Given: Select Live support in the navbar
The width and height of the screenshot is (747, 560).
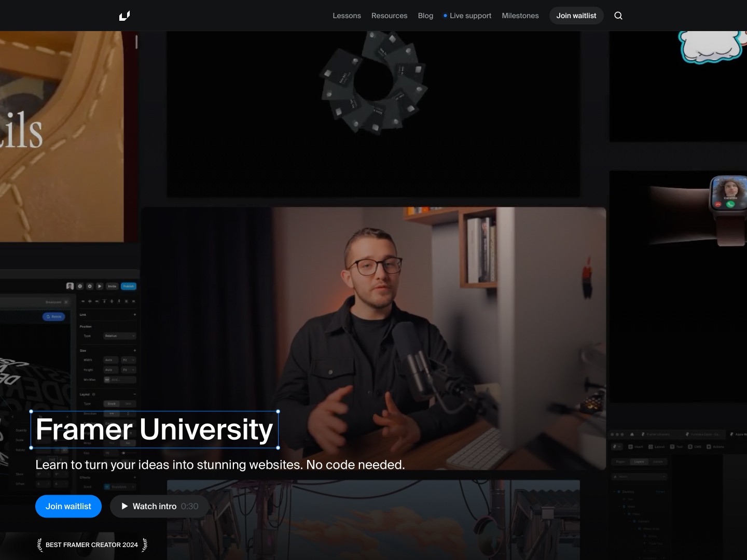Looking at the screenshot, I should [467, 16].
